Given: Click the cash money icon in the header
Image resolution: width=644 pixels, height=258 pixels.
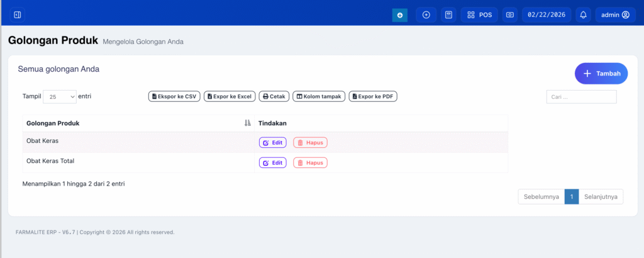Looking at the screenshot, I should (x=510, y=15).
